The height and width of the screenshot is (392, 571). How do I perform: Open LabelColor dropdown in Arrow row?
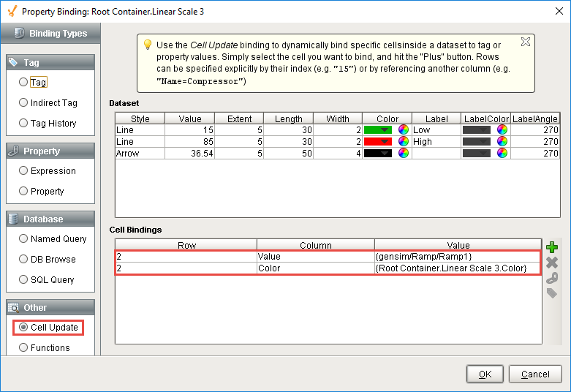pyautogui.click(x=477, y=154)
